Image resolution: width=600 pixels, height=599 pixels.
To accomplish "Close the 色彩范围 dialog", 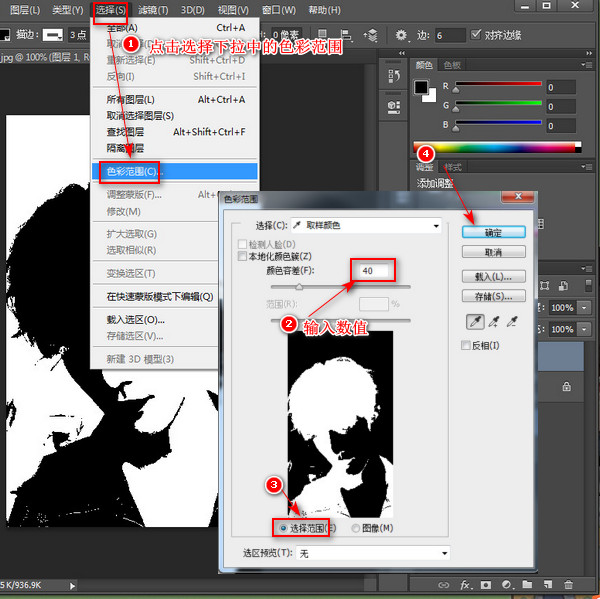I will coord(518,196).
